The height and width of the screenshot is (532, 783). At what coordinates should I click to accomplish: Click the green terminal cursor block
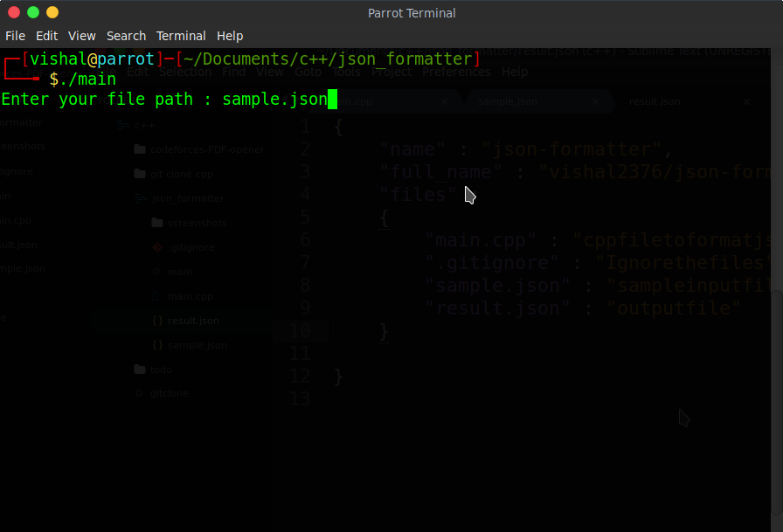coord(332,99)
